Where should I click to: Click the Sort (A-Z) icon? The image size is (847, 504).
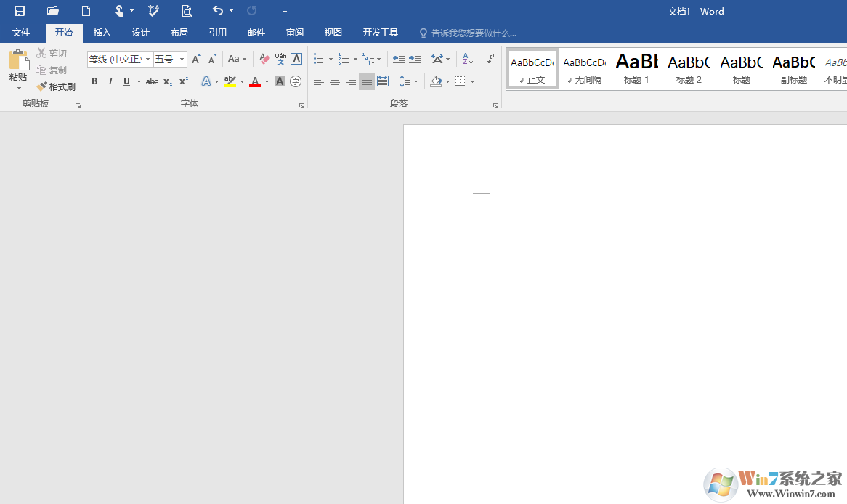pyautogui.click(x=468, y=59)
